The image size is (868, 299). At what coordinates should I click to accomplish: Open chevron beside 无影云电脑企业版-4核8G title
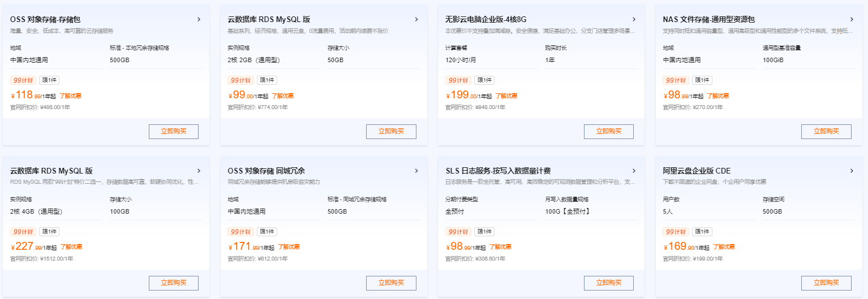pyautogui.click(x=634, y=19)
